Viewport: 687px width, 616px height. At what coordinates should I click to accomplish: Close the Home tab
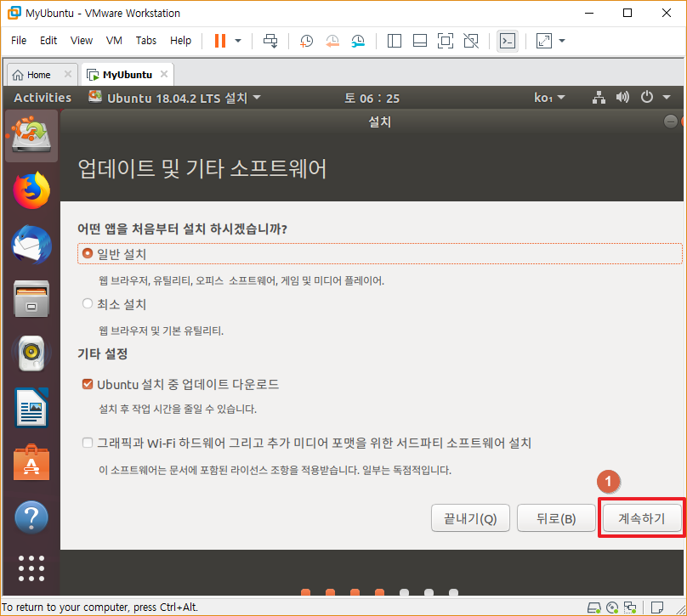(x=68, y=74)
